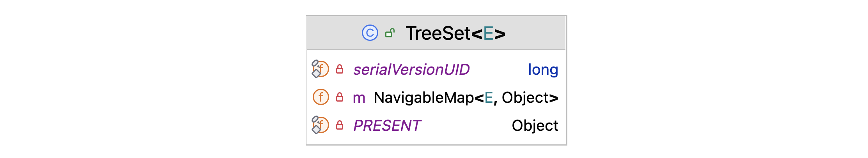Click the blue class icon in the TreeSet header
The width and height of the screenshot is (868, 158).
[x=370, y=33]
